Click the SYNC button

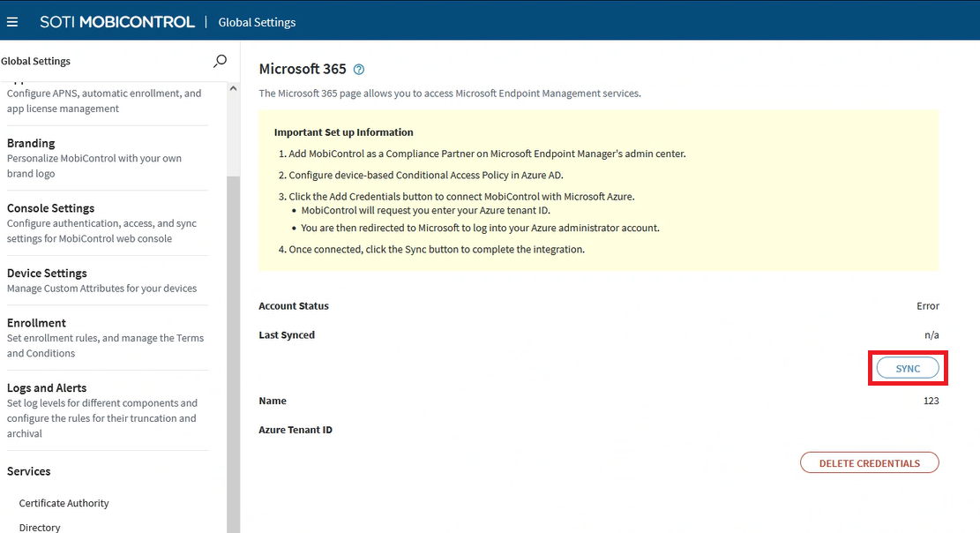908,369
